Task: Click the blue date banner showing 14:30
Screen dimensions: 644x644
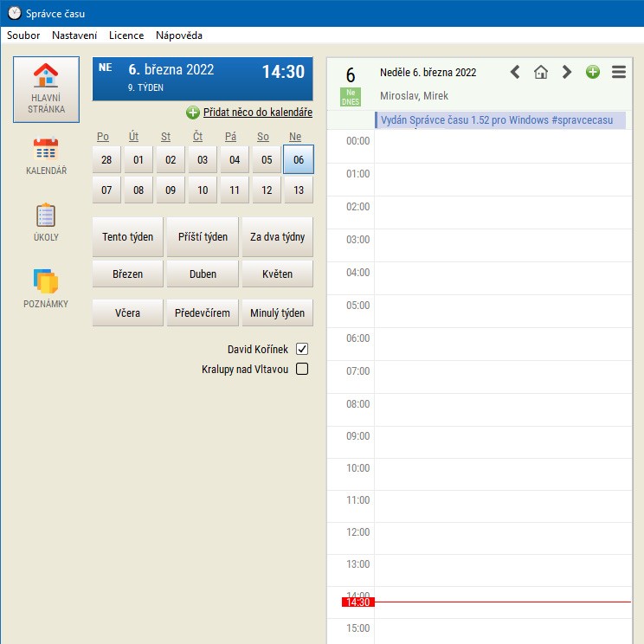Action: pyautogui.click(x=203, y=79)
